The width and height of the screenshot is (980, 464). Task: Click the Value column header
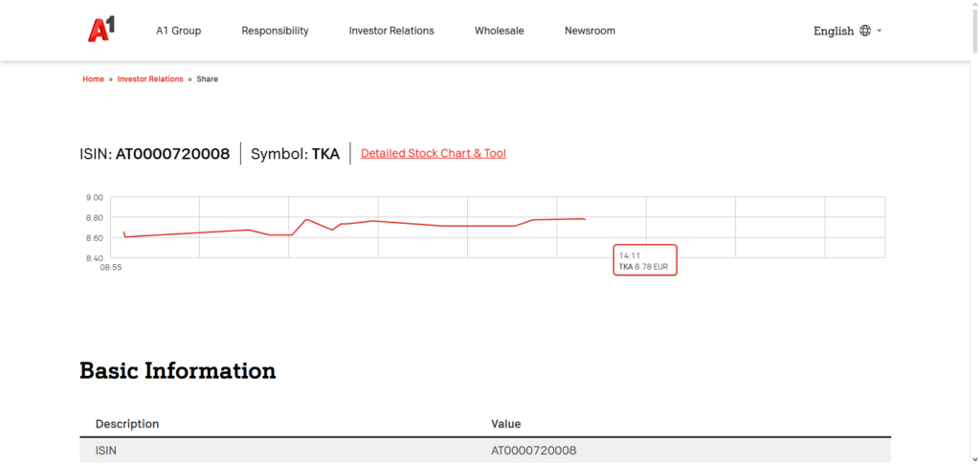click(506, 424)
